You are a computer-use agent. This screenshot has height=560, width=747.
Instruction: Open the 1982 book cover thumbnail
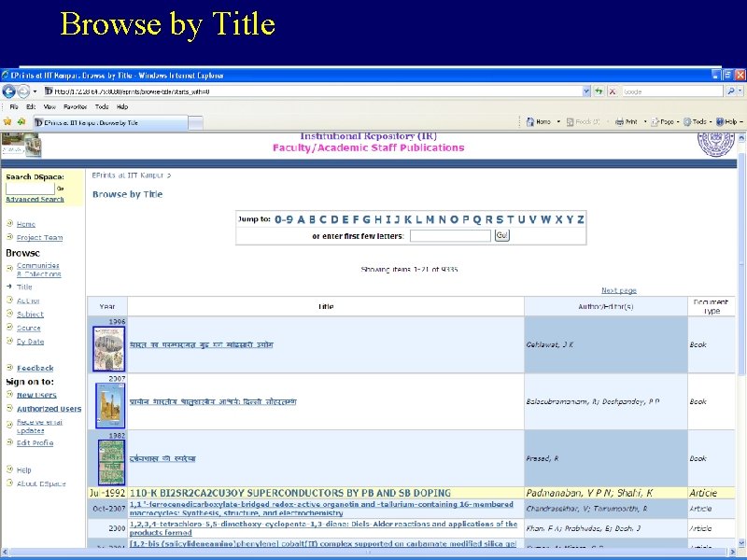coord(111,462)
